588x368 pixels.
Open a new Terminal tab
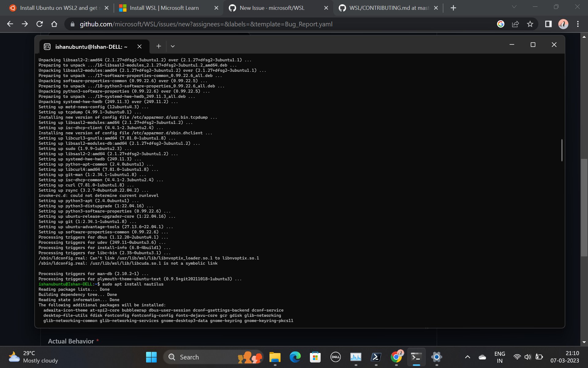(x=159, y=46)
